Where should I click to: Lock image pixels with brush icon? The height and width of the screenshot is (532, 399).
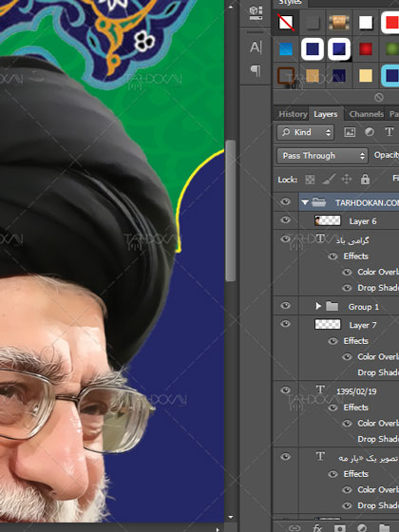click(329, 180)
